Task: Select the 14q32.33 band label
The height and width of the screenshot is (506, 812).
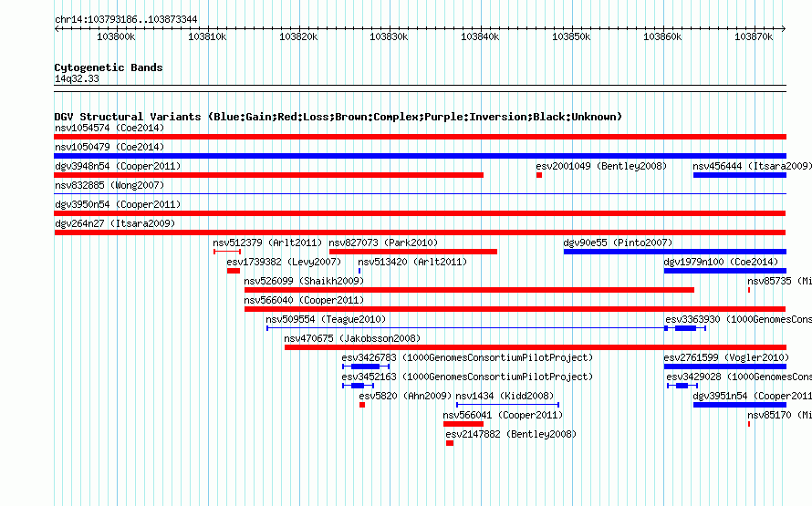Action: [77, 78]
